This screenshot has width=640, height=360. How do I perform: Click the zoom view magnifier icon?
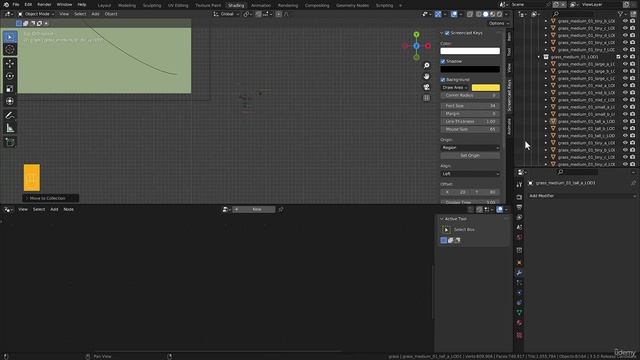click(x=427, y=65)
